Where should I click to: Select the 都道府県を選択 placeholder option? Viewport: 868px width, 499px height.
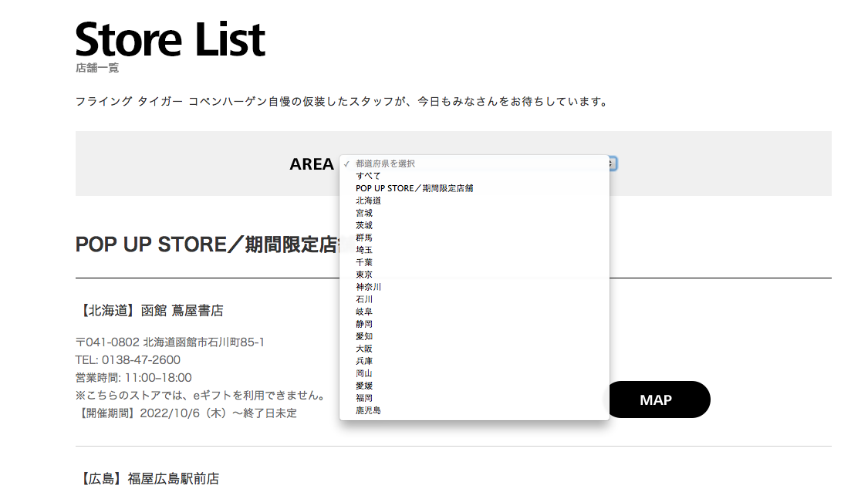pos(474,164)
